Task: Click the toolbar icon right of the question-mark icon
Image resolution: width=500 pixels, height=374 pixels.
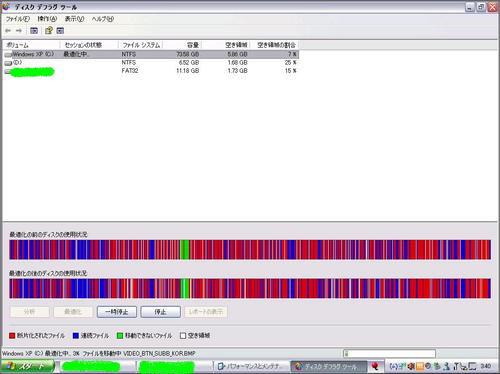Action: click(x=60, y=31)
